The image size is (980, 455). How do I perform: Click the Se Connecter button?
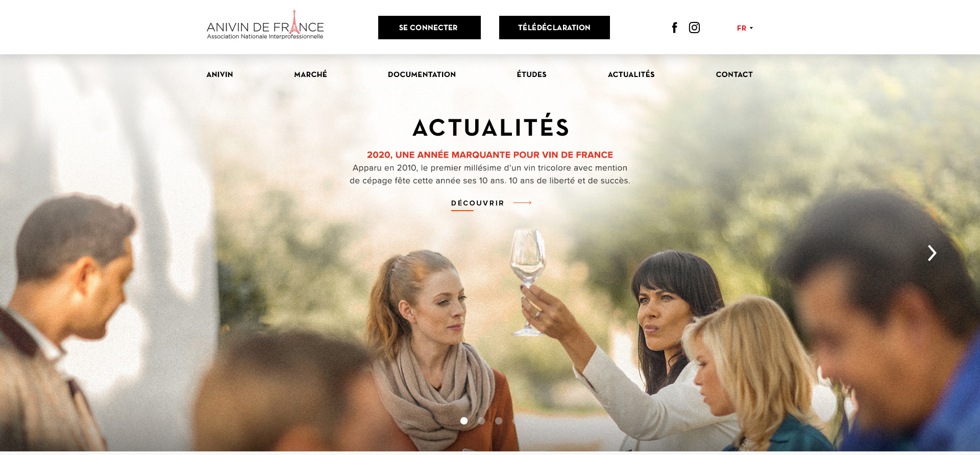pyautogui.click(x=429, y=28)
